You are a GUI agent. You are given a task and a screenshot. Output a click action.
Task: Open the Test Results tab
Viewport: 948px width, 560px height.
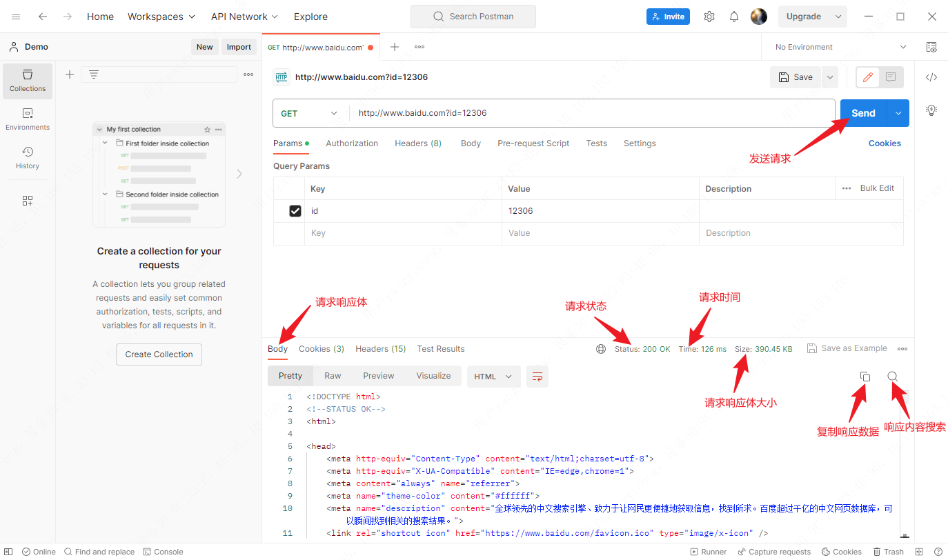point(441,349)
